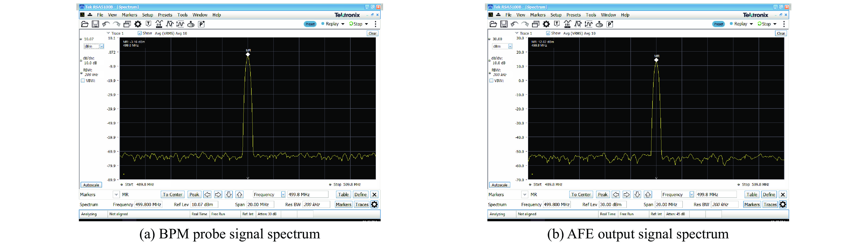Click the trigger T icon in left window
This screenshot has width=868, height=244.
148,24
